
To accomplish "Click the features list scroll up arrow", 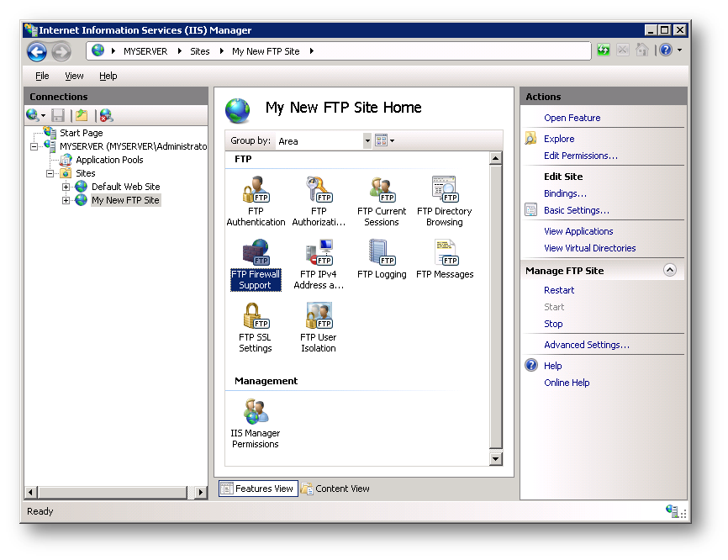I will tap(495, 158).
